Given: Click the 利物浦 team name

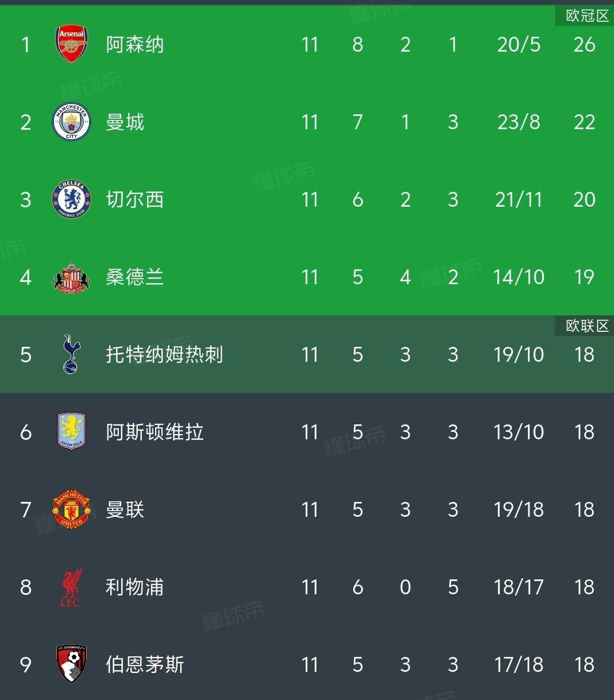Looking at the screenshot, I should click(133, 587).
